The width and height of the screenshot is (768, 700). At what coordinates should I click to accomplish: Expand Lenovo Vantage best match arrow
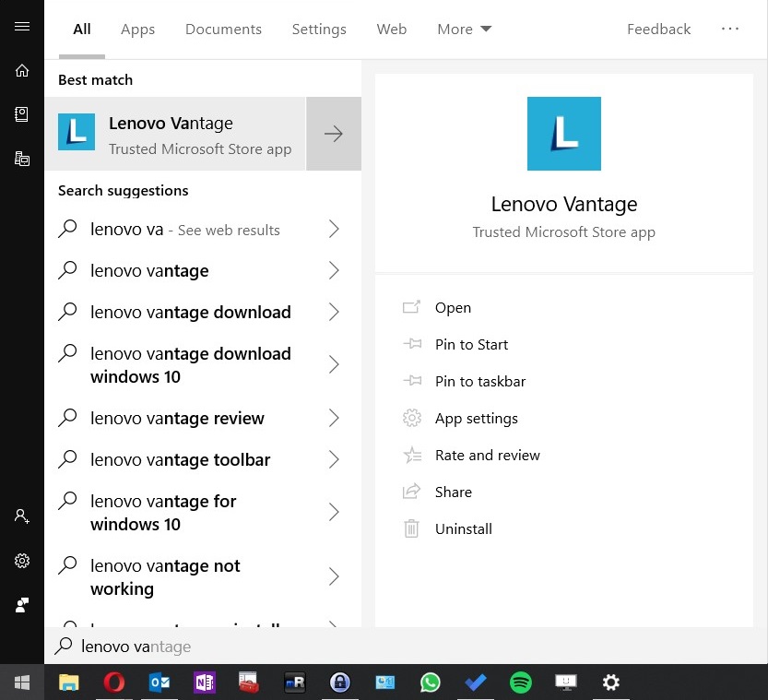334,135
